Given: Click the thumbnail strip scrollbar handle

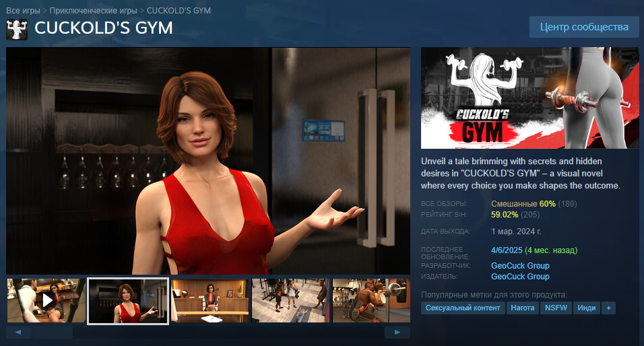Looking at the screenshot, I should pyautogui.click(x=53, y=333).
